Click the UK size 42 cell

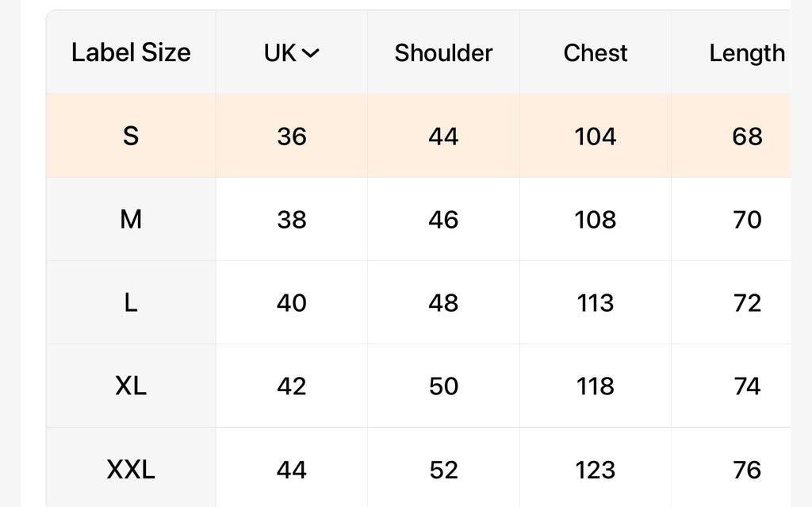[x=292, y=386]
